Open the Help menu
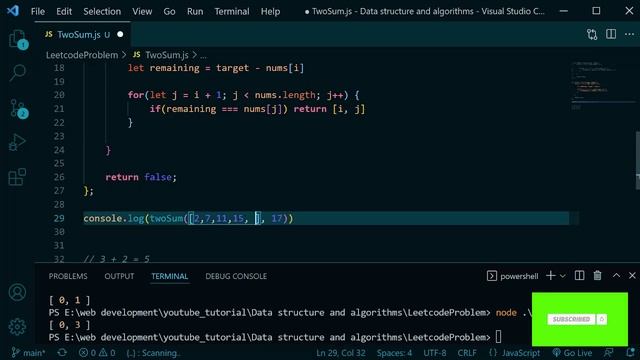This screenshot has height=360, width=640. click(270, 11)
